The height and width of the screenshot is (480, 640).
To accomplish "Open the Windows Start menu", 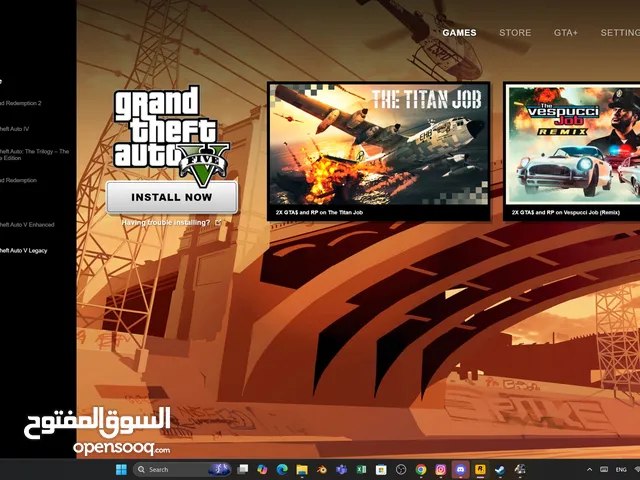I will point(121,469).
